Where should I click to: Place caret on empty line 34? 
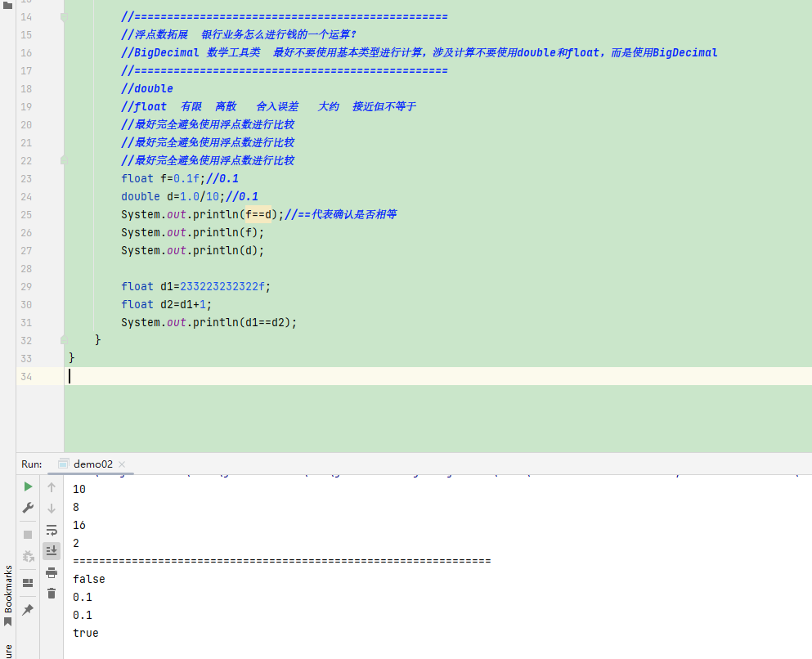click(437, 376)
